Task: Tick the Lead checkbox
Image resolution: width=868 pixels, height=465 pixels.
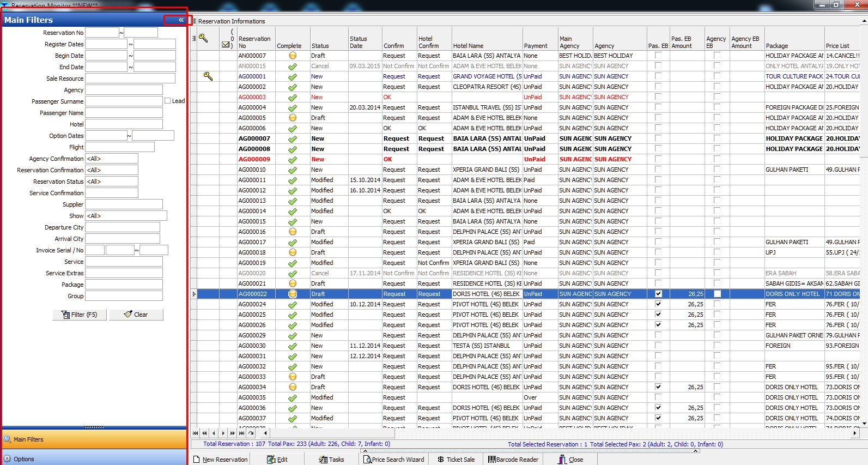Action: point(168,101)
